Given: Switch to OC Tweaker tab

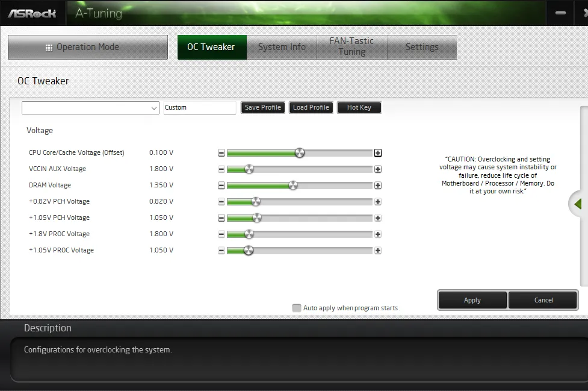Looking at the screenshot, I should (212, 47).
